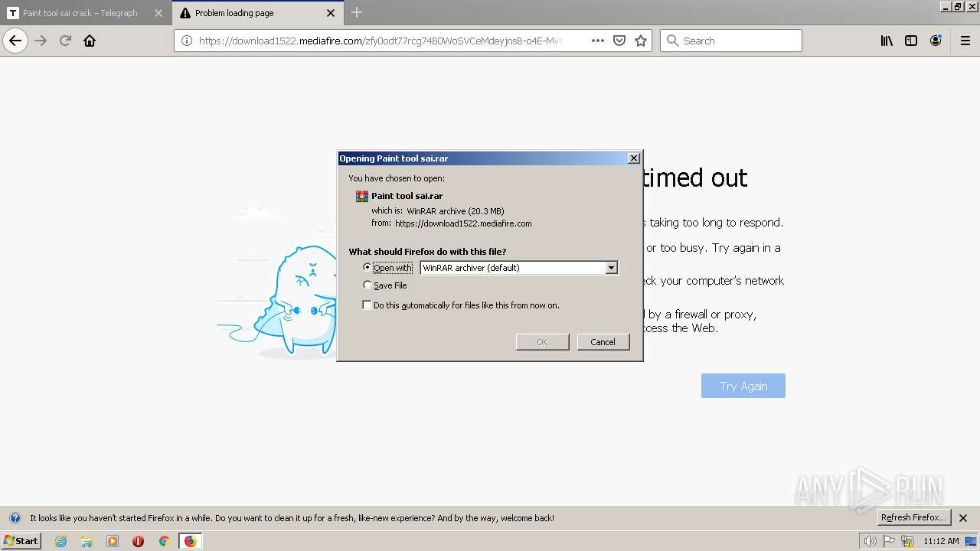Image resolution: width=980 pixels, height=551 pixels.
Task: Reload the current page
Action: [x=65, y=41]
